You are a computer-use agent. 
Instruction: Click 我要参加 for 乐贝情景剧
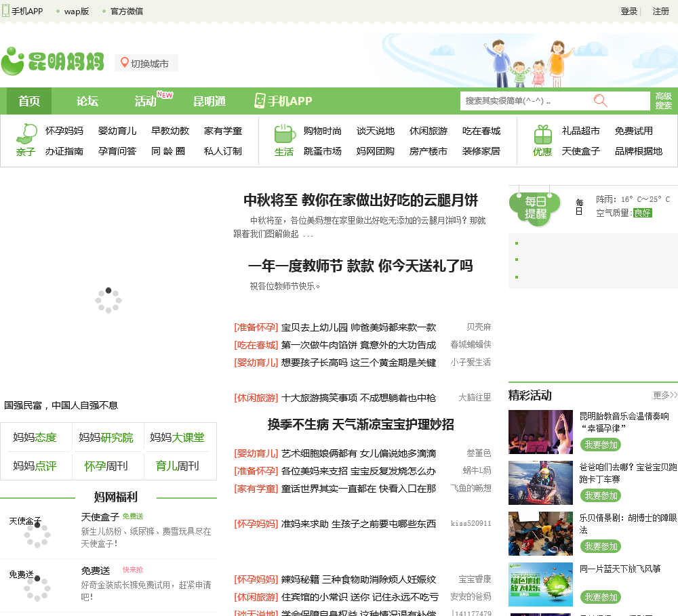(601, 547)
